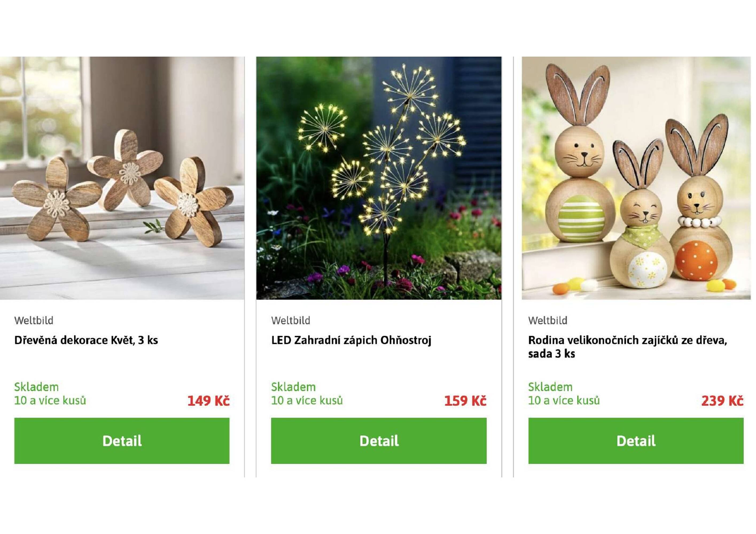Image resolution: width=756 pixels, height=534 pixels.
Task: Open Detail for LED Zahradní zápich Ohňostroj
Action: pyautogui.click(x=379, y=441)
